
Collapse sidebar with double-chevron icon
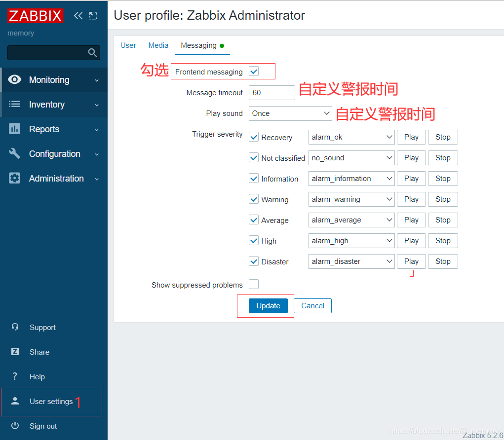pos(78,16)
